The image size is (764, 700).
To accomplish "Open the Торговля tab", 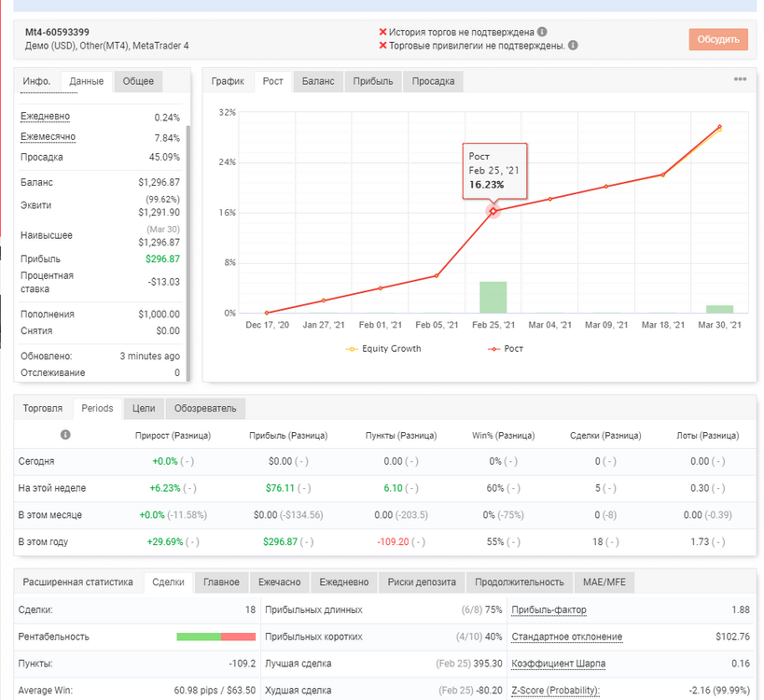I will click(x=43, y=409).
